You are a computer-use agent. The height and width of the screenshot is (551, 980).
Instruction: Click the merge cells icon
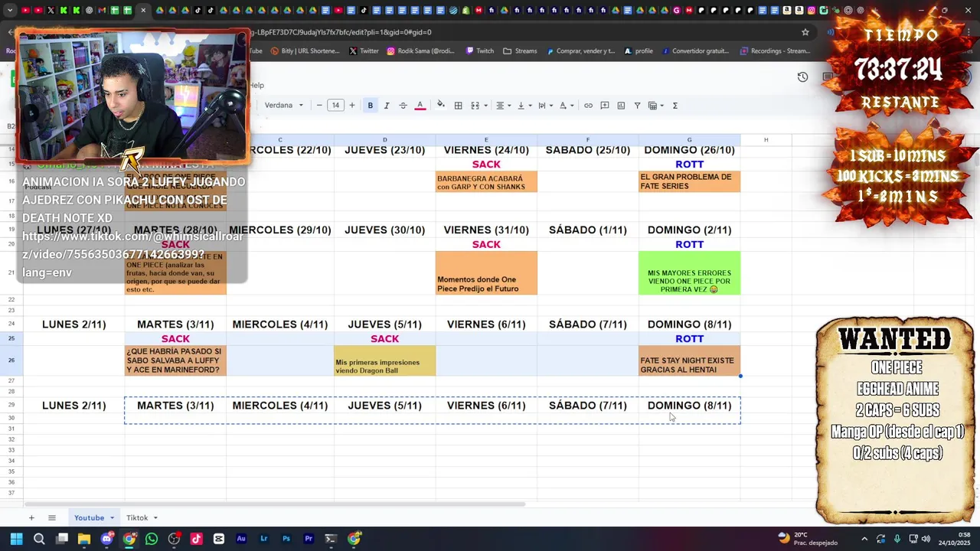(475, 106)
